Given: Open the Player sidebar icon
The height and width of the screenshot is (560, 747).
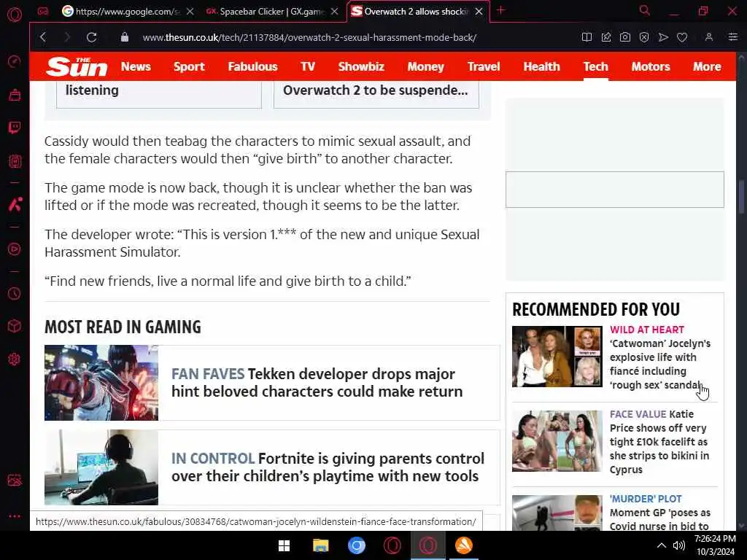Looking at the screenshot, I should [15, 249].
